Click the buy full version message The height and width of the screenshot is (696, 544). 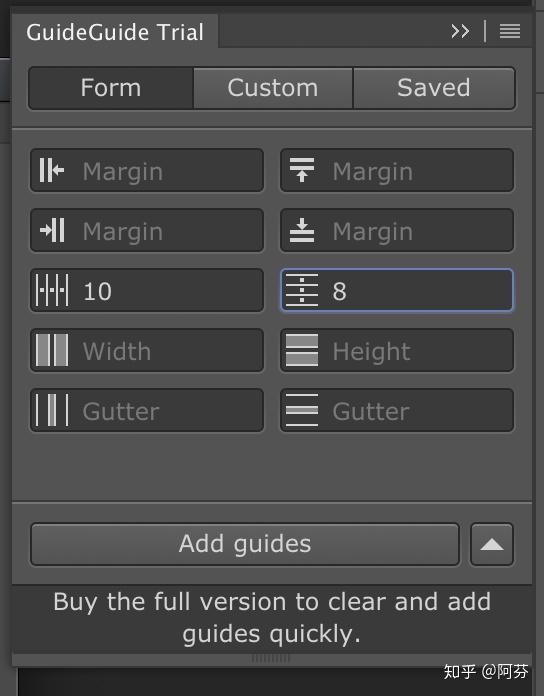(272, 618)
